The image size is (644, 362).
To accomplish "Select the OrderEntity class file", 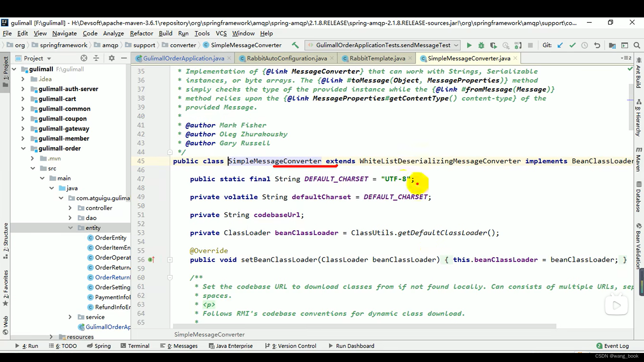I will [111, 238].
